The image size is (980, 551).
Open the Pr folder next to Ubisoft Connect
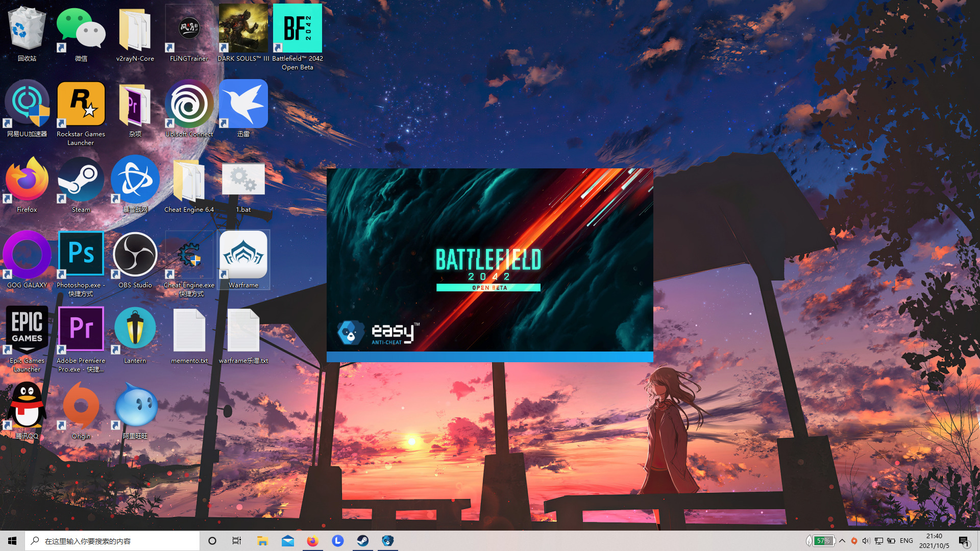(135, 109)
